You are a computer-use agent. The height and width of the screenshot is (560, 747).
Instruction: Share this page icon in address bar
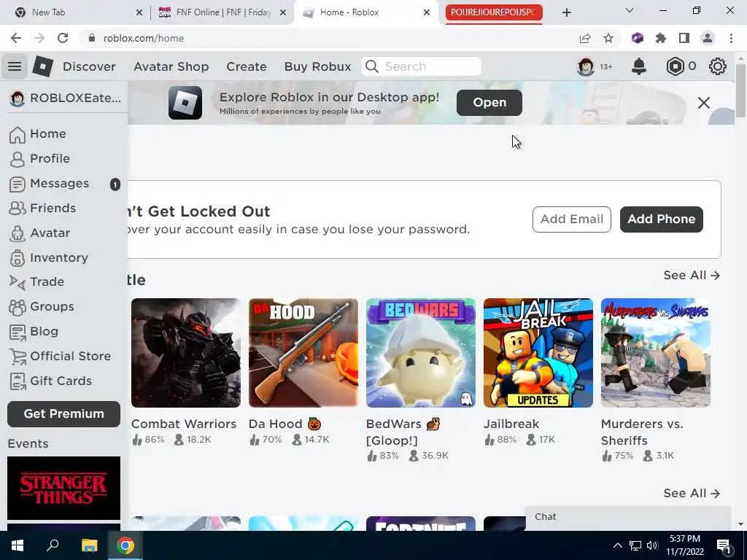click(x=585, y=38)
